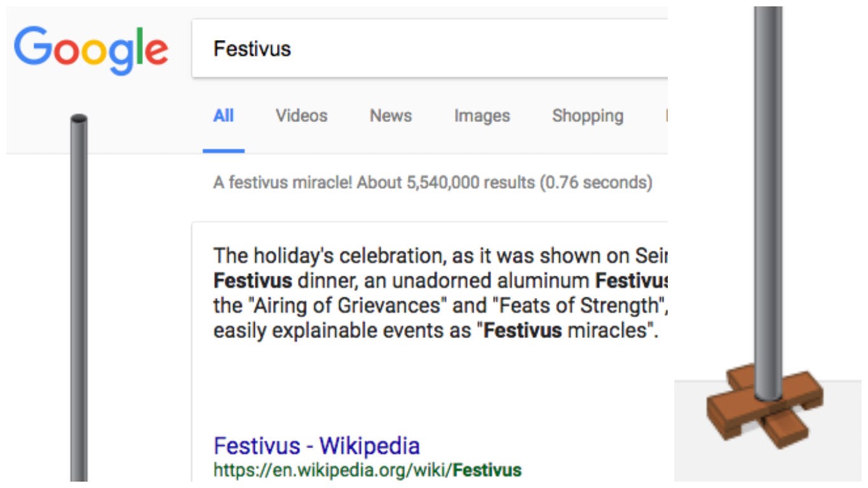This screenshot has width=868, height=488.
Task: Select the All results tab
Action: click(224, 116)
